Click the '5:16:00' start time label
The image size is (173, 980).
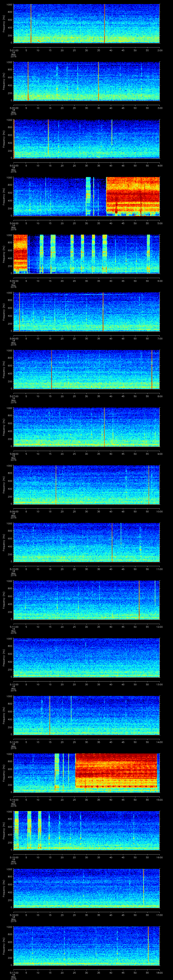14,915
